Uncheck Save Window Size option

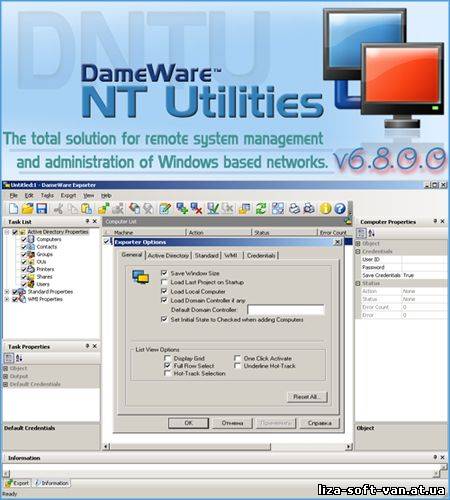(x=164, y=273)
